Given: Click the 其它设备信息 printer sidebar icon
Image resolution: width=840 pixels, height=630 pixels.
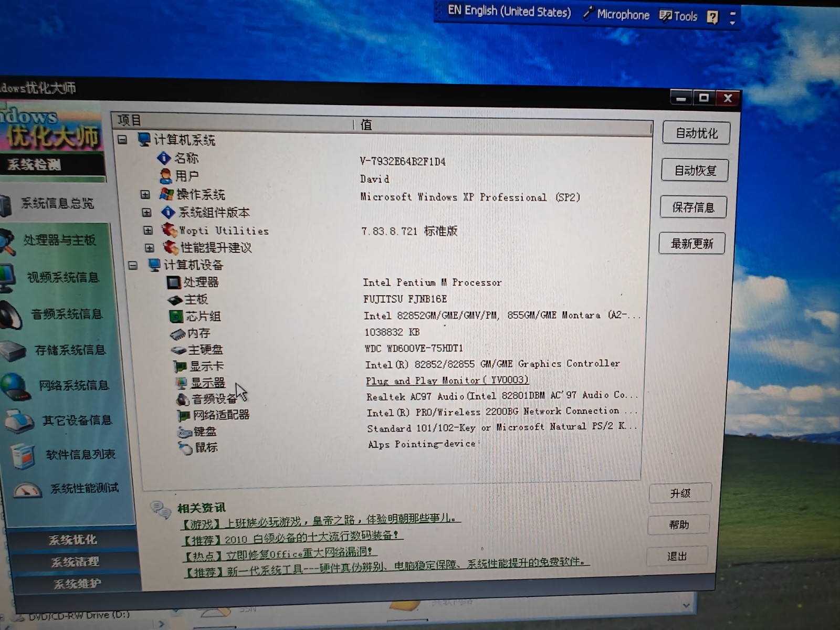Looking at the screenshot, I should tap(19, 421).
